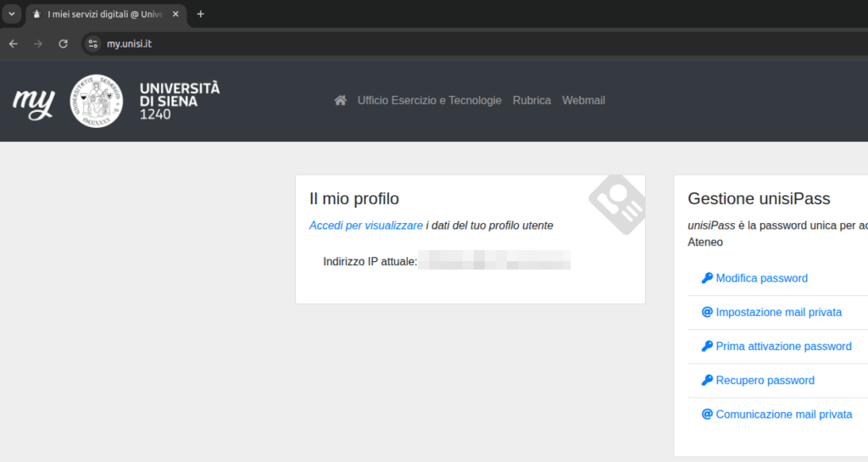
Task: Expand the tab search dropdown arrow
Action: [x=11, y=14]
